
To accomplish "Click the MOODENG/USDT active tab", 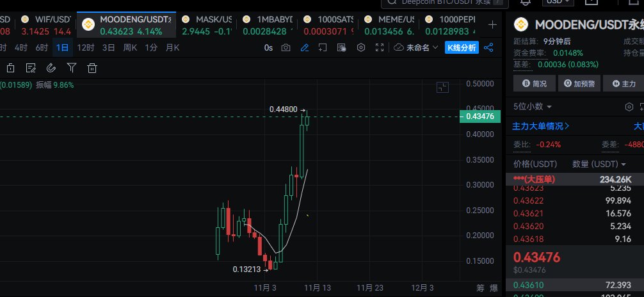I will coord(127,25).
